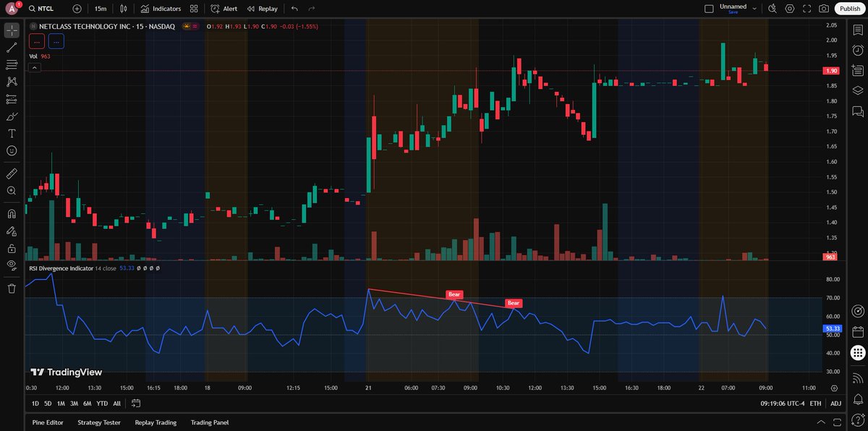Screen dimensions: 868x431
Task: Create a new Alert
Action: point(224,9)
